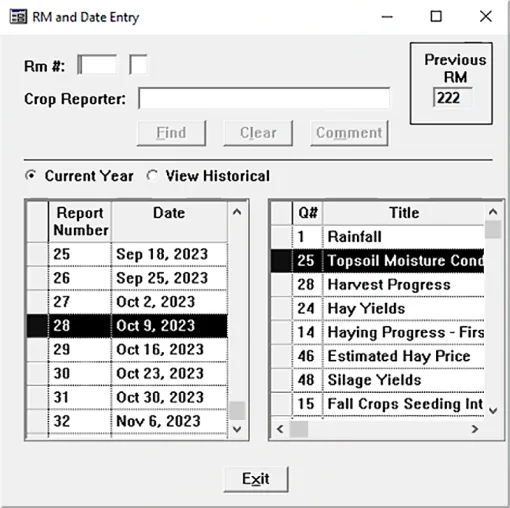
Task: Click row selector beside Rainfall
Action: point(282,237)
